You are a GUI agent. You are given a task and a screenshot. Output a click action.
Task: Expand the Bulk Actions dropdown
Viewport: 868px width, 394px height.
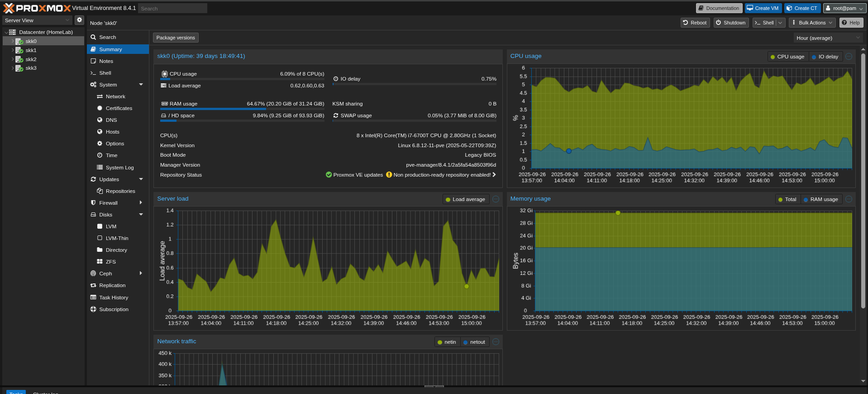click(812, 23)
